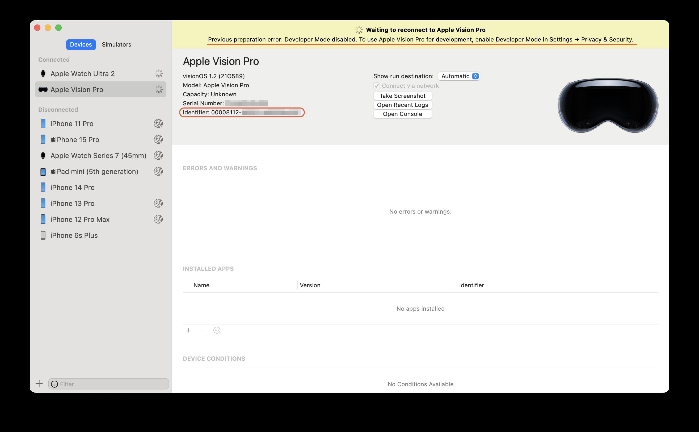Click the iPhone 11 Pro phone icon
Screen dimensions: 699x432
(43, 123)
